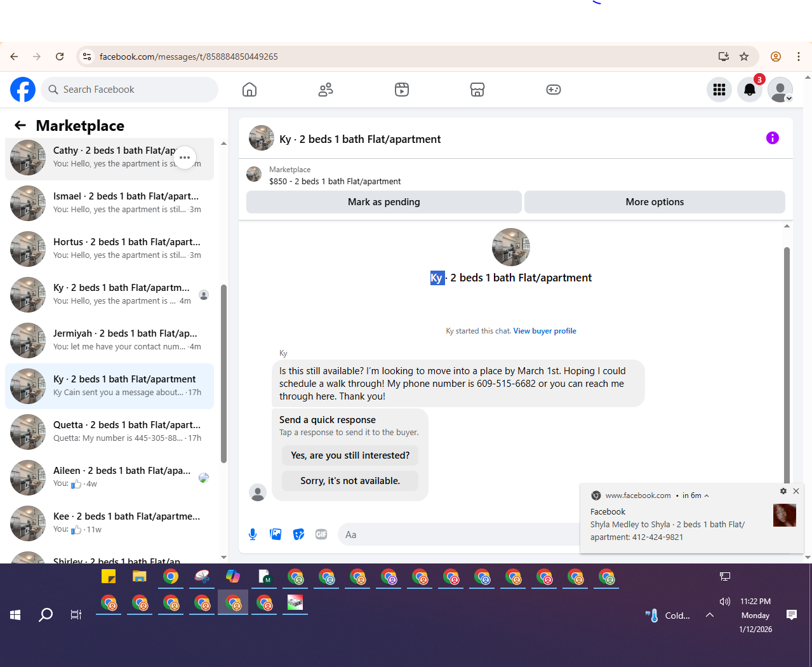Reload the Facebook page
Image resolution: width=812 pixels, height=667 pixels.
(x=60, y=57)
